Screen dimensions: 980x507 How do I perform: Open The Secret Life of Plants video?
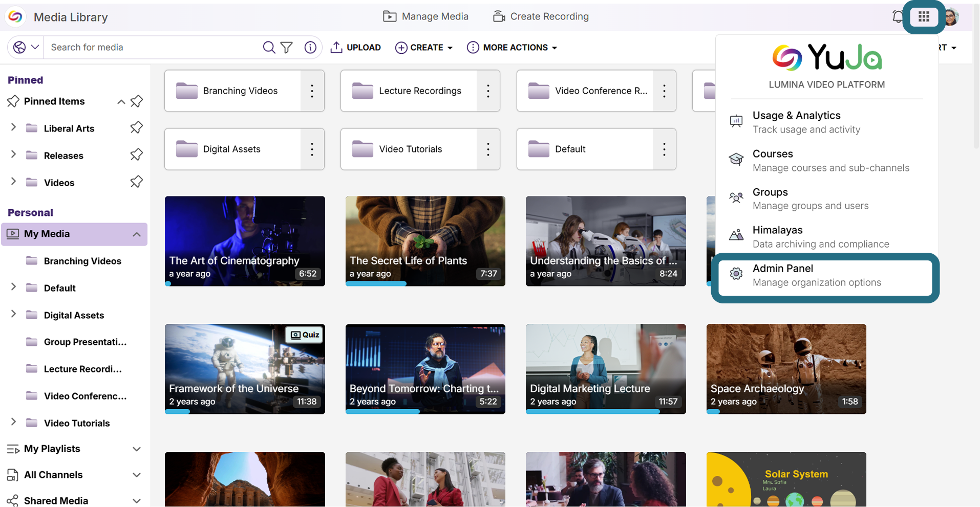click(425, 240)
